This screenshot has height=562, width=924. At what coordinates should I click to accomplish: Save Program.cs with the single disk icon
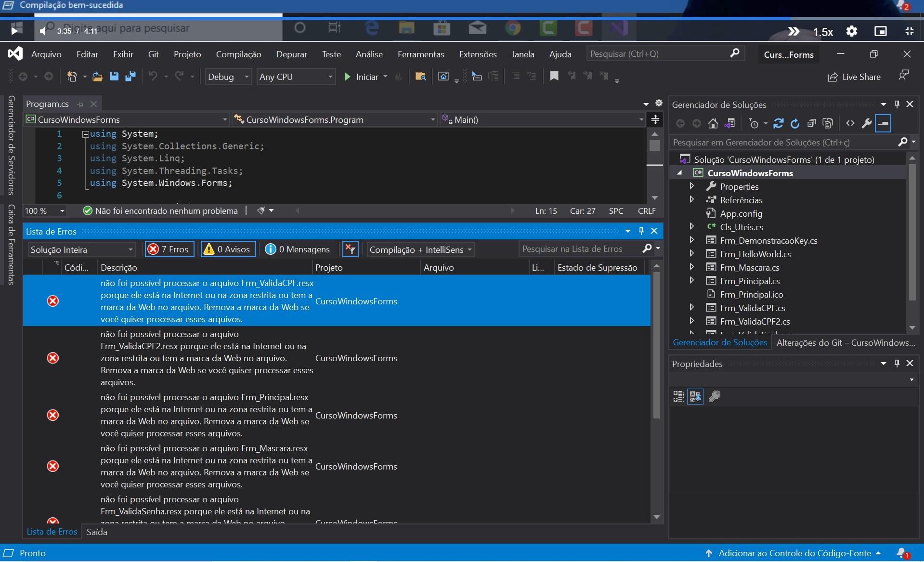tap(114, 76)
